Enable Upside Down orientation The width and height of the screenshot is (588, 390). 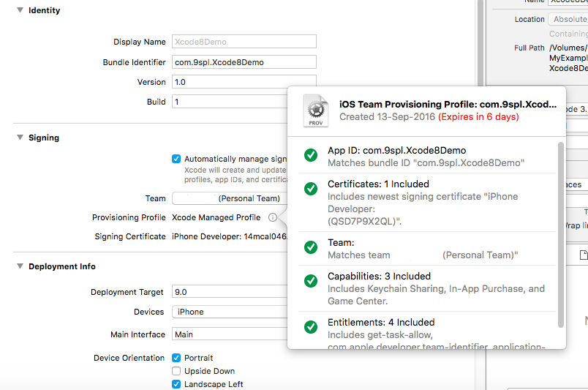(x=176, y=371)
